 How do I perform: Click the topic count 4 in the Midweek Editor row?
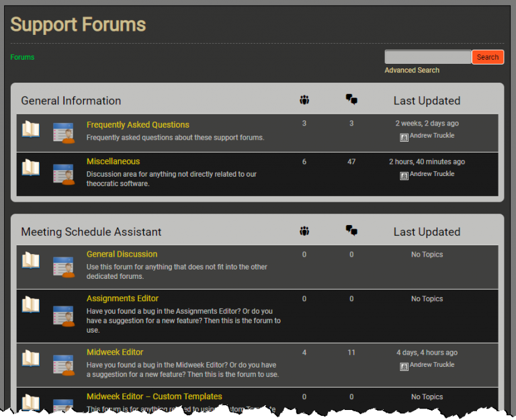pos(304,353)
